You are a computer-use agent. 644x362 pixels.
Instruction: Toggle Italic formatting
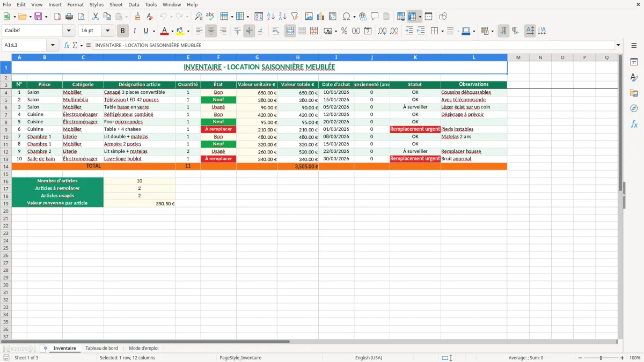click(x=135, y=31)
